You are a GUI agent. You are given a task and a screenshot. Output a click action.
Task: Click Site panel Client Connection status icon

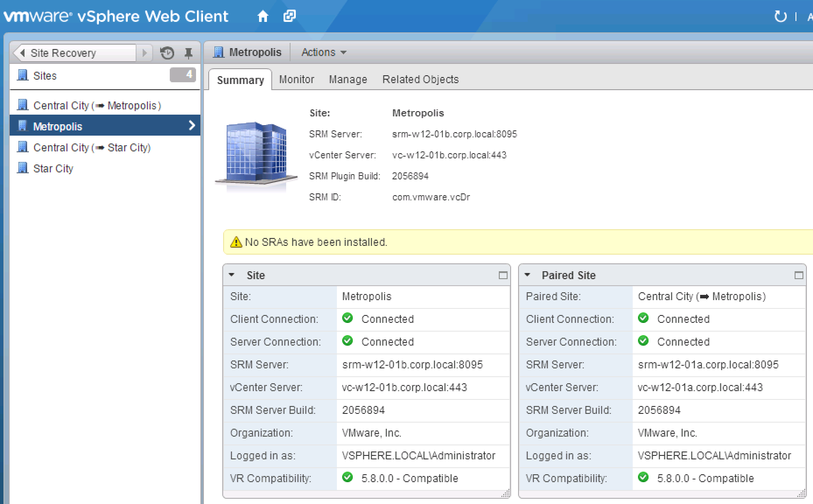(347, 318)
